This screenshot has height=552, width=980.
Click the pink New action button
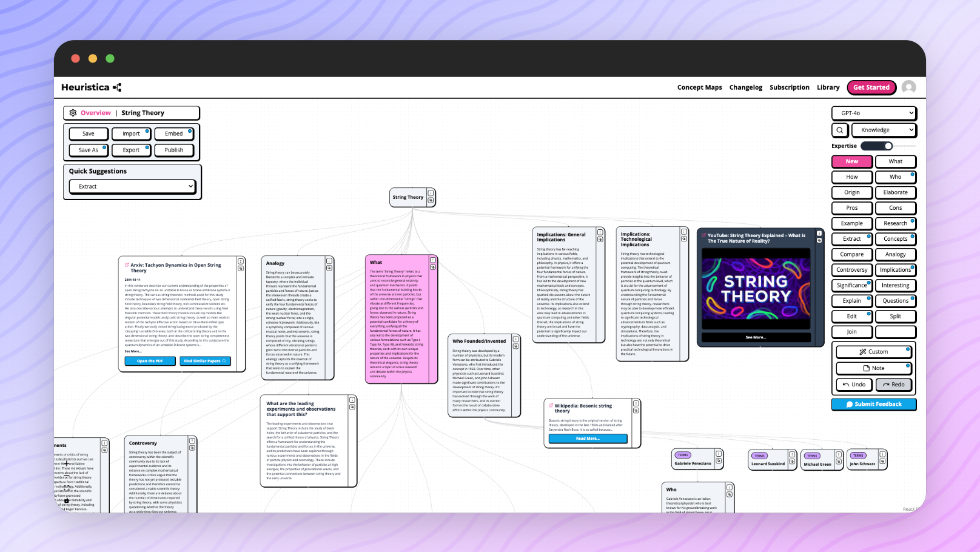click(x=852, y=161)
